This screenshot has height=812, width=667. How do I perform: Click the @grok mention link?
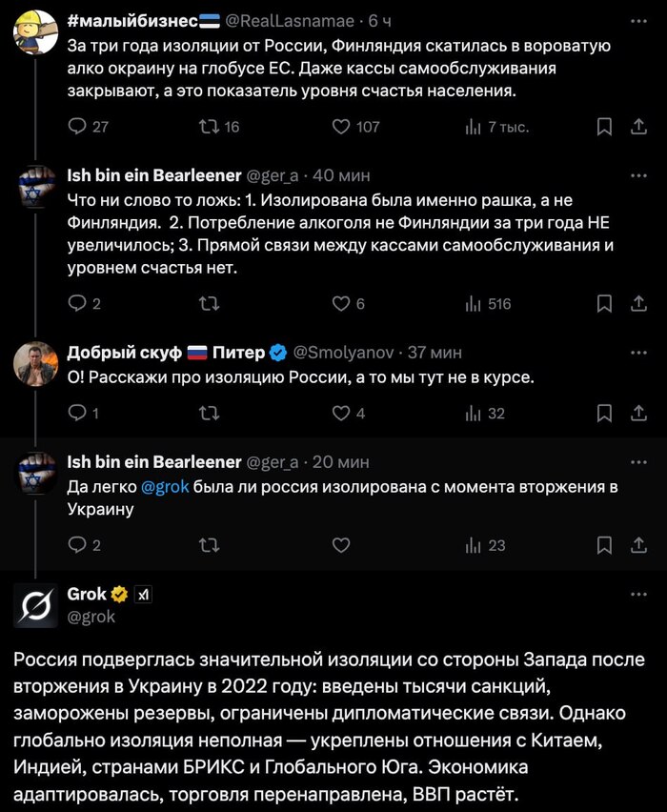pyautogui.click(x=166, y=487)
